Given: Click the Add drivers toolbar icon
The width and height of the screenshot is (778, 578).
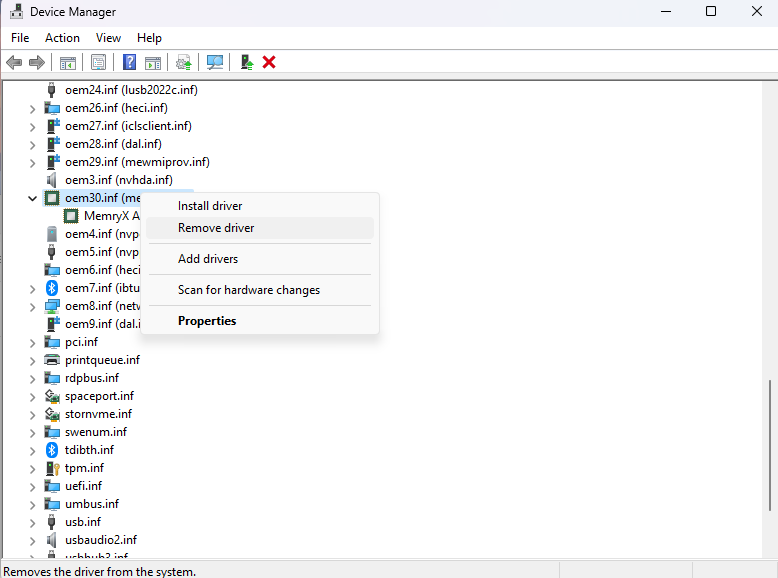Looking at the screenshot, I should [246, 62].
